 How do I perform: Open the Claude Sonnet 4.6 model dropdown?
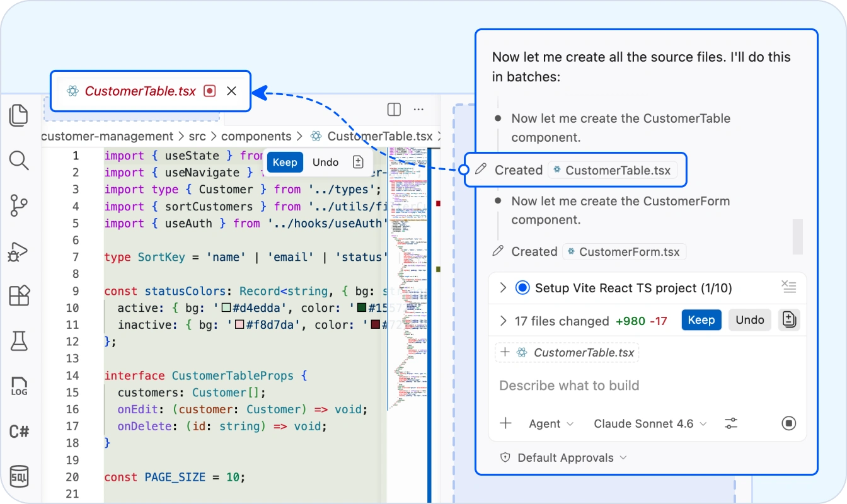point(650,424)
